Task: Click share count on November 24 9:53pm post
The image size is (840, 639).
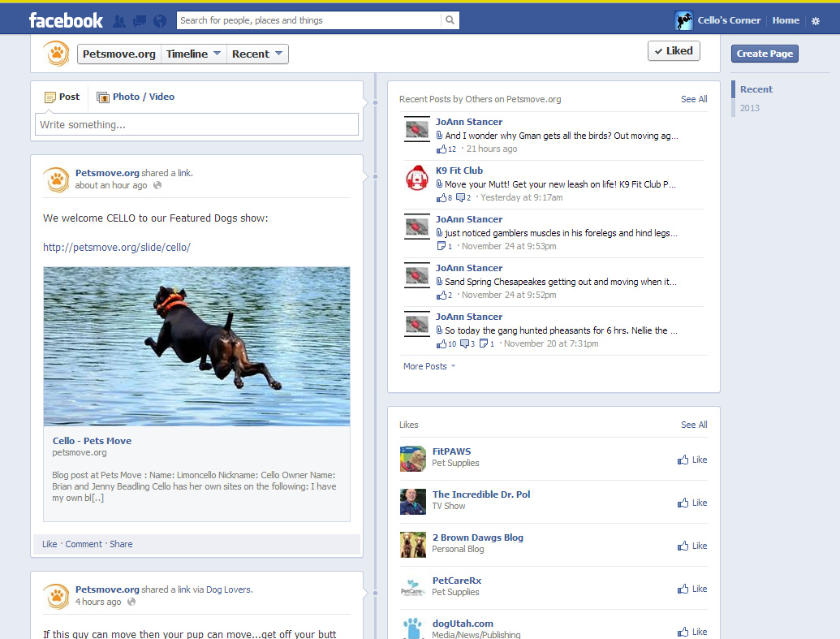Action: coord(445,246)
